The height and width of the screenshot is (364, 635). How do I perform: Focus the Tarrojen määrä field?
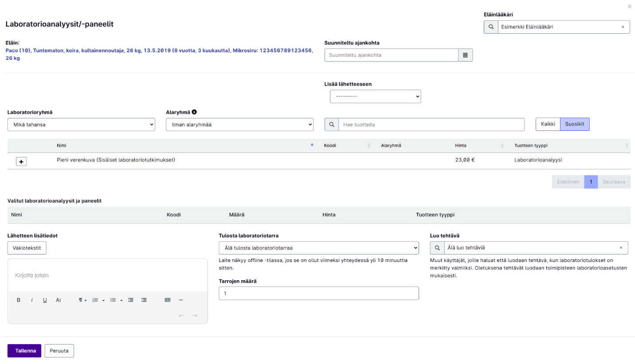point(319,294)
